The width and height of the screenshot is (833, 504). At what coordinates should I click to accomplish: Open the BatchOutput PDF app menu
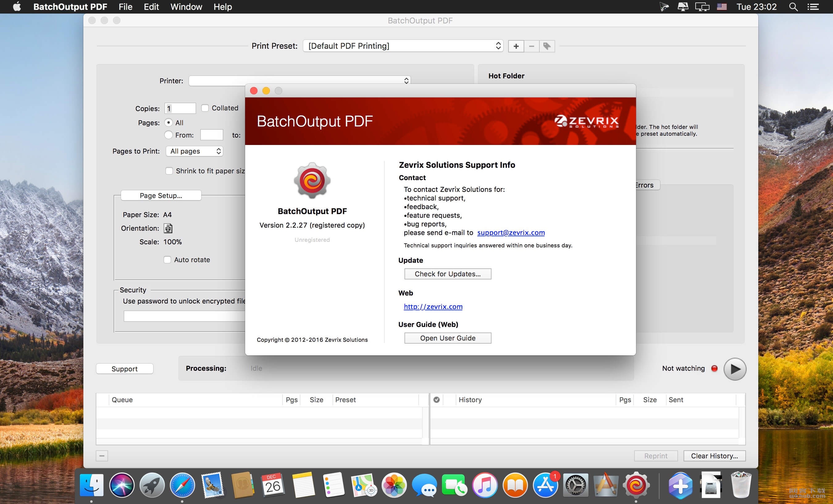pyautogui.click(x=70, y=7)
